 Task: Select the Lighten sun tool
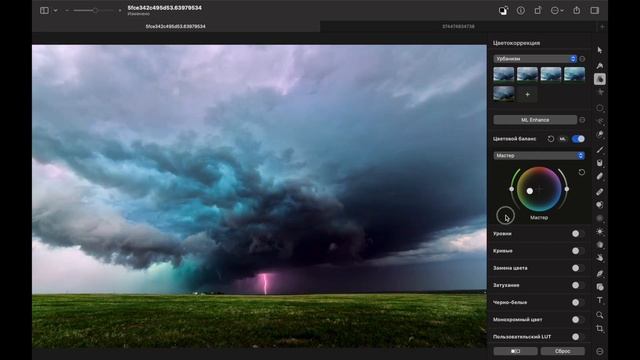point(600,231)
